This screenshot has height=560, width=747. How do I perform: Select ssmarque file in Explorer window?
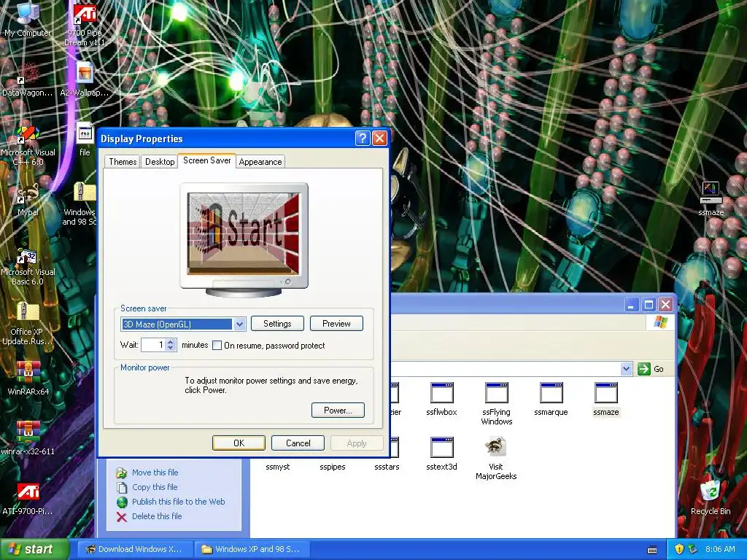pos(551,399)
